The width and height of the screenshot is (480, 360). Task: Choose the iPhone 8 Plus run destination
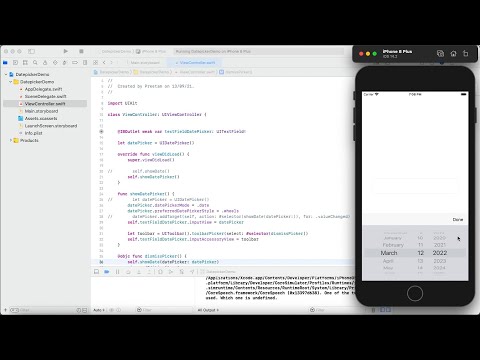[151, 51]
